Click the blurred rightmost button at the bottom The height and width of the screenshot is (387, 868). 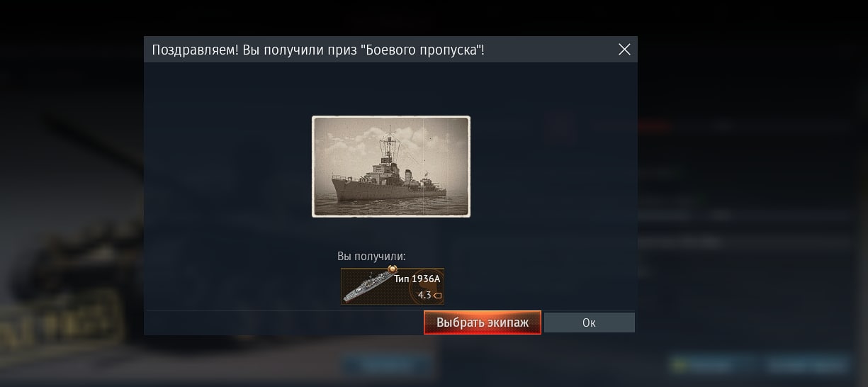pyautogui.click(x=808, y=366)
